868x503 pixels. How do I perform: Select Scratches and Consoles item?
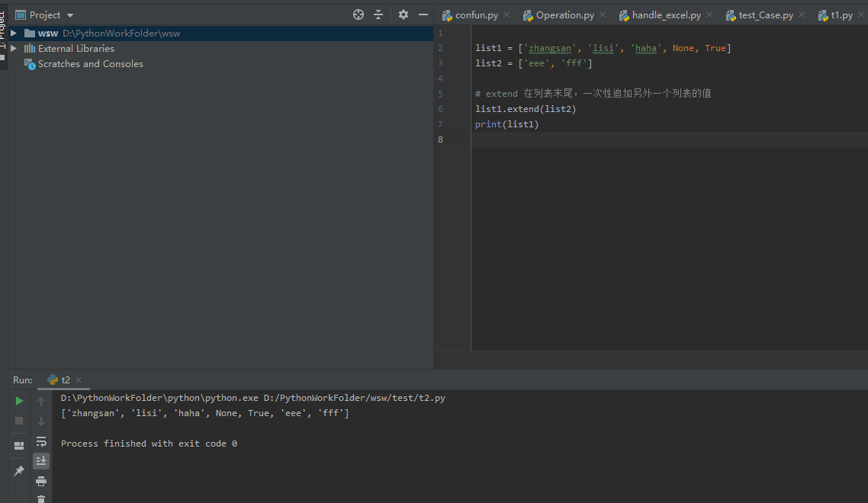tap(84, 63)
